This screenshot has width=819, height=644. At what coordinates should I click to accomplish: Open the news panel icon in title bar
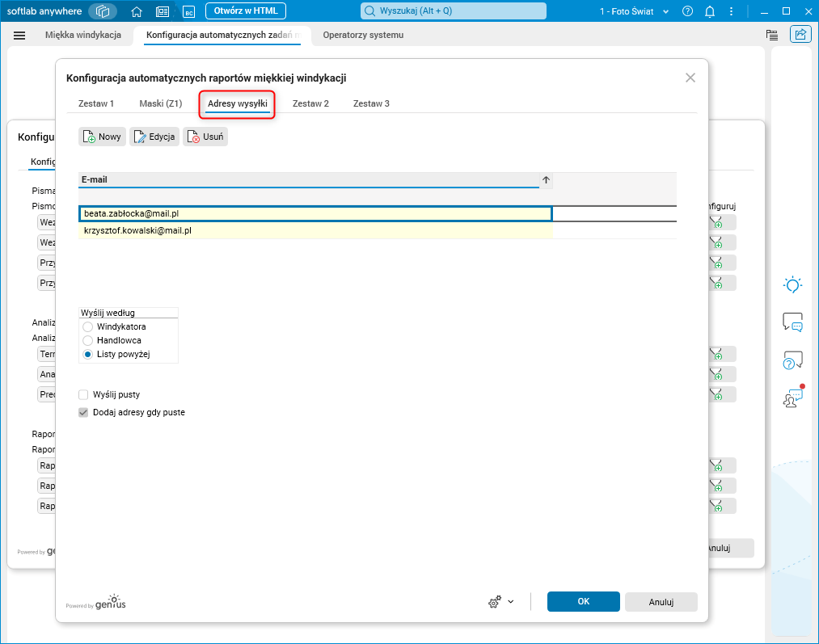(x=163, y=11)
